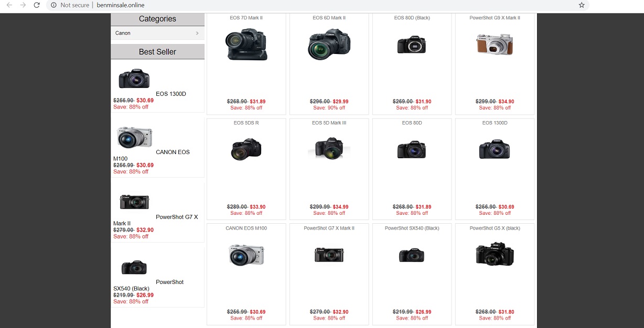Click the $33.90 sale price
The height and width of the screenshot is (328, 644).
[257, 207]
